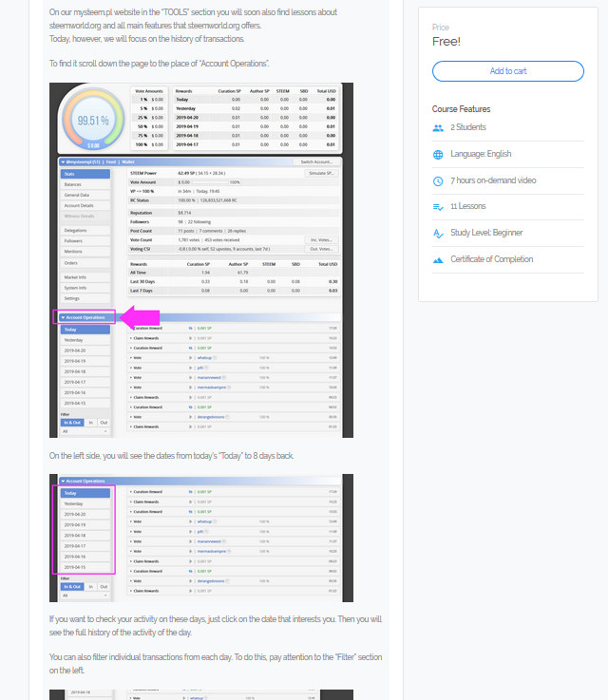This screenshot has width=608, height=700.
Task: Open the Mentions tab in the screenshot
Action: [x=85, y=252]
